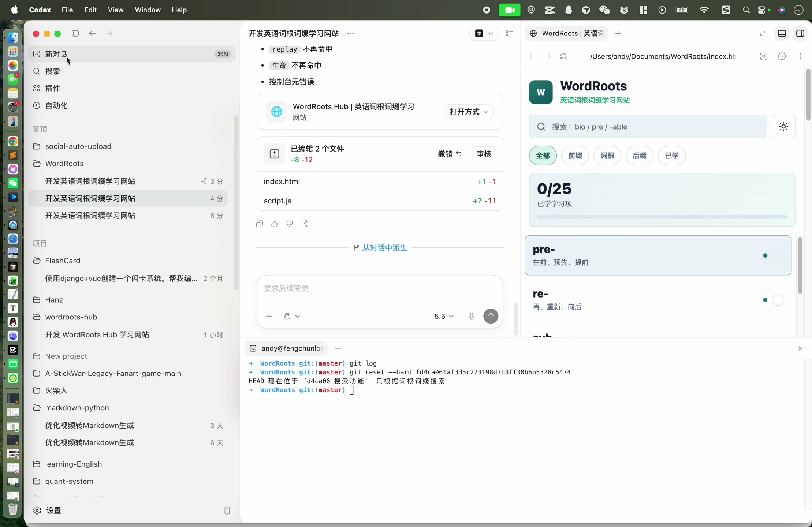
Task: Focus the 要求后续变更 message field
Action: point(380,288)
